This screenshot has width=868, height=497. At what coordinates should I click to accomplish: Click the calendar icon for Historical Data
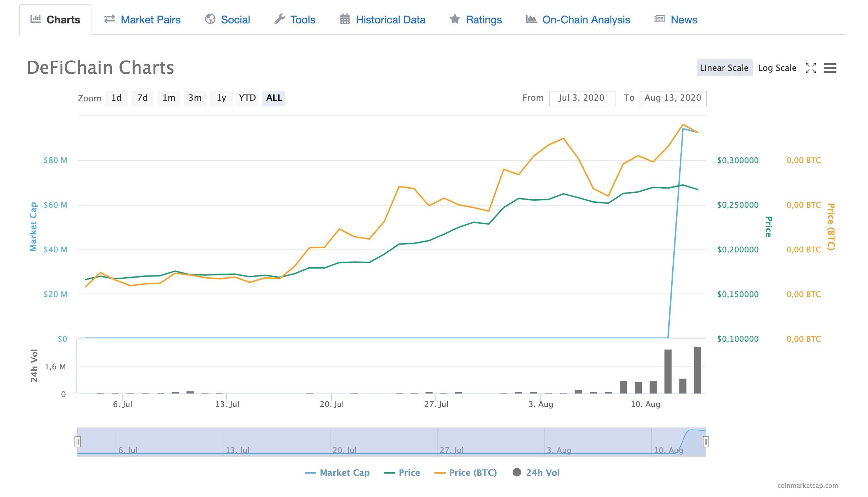click(345, 19)
